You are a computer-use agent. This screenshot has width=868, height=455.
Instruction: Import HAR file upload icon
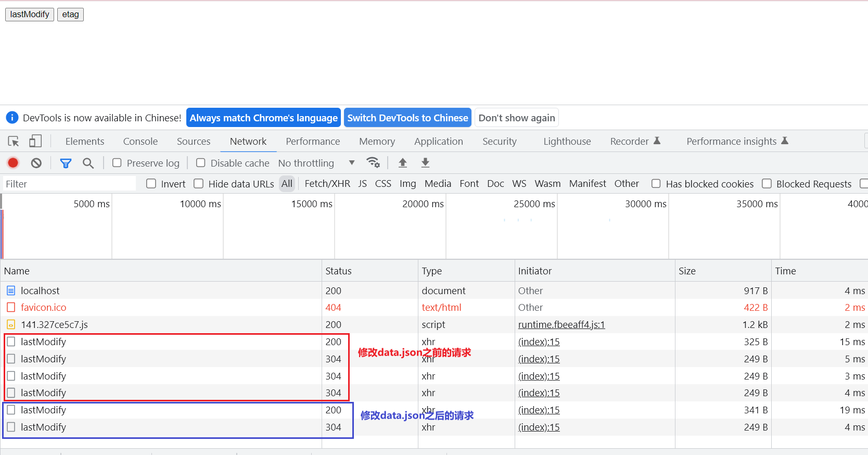(x=402, y=163)
